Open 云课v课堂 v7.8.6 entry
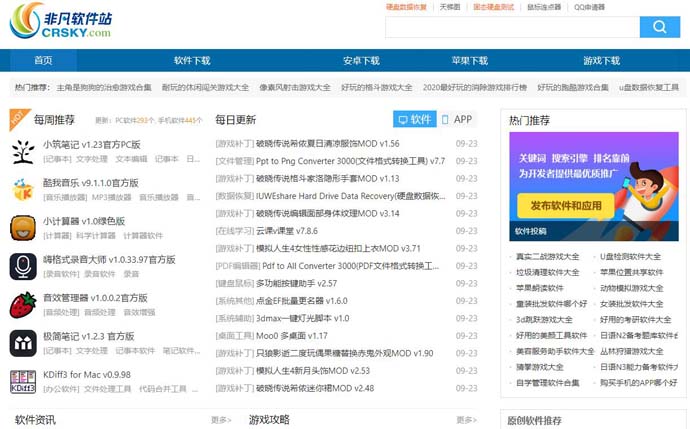This screenshot has height=429, width=690. point(287,231)
